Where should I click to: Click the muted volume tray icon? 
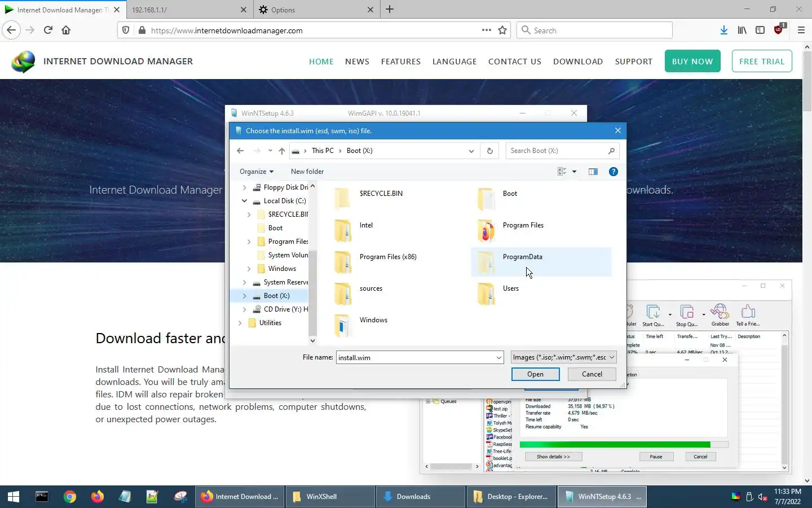pos(762,497)
